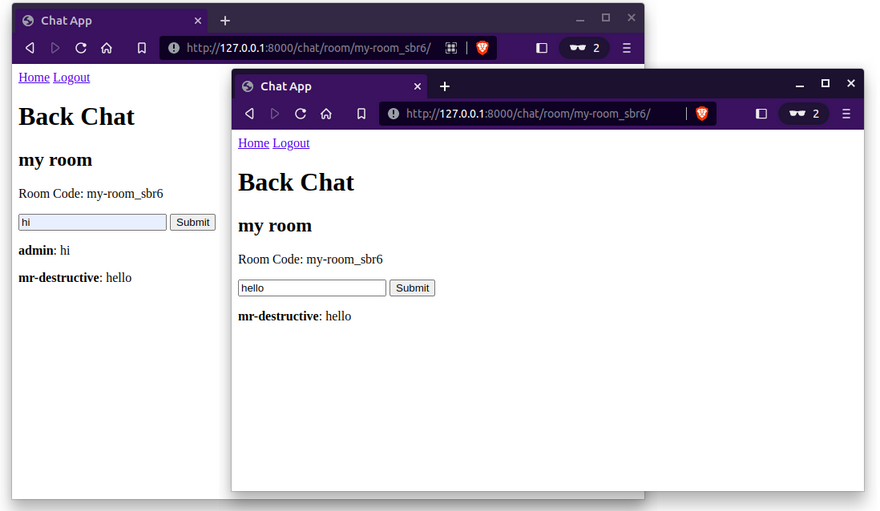
Task: Click the home icon in the front window toolbar
Action: pos(326,114)
